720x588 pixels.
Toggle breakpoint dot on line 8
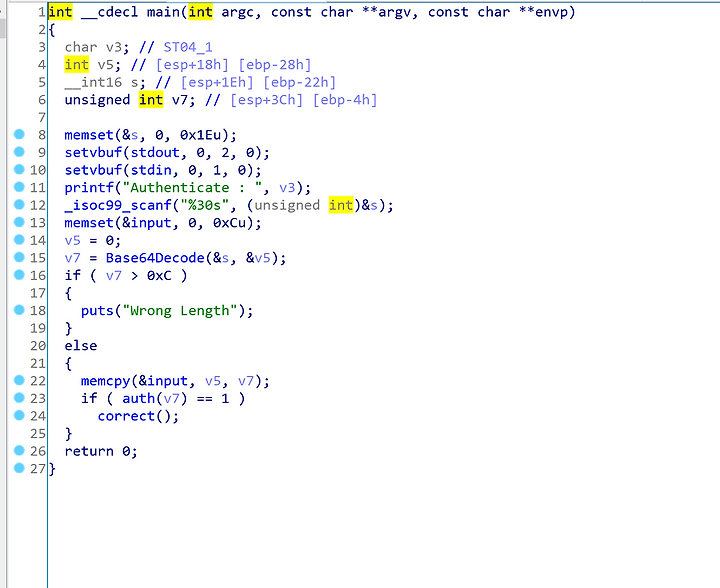point(19,134)
